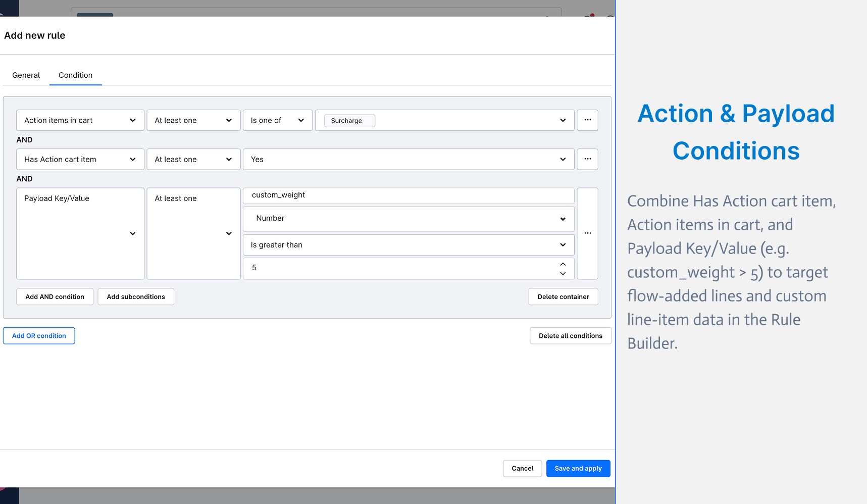Click Add subconditions button
The image size is (867, 504).
coord(136,297)
